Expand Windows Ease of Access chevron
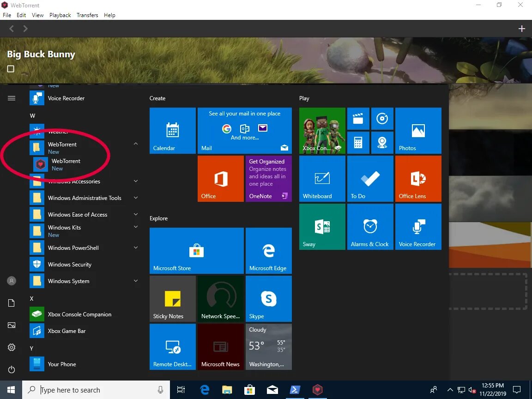Viewport: 532px width, 399px height. (x=136, y=214)
